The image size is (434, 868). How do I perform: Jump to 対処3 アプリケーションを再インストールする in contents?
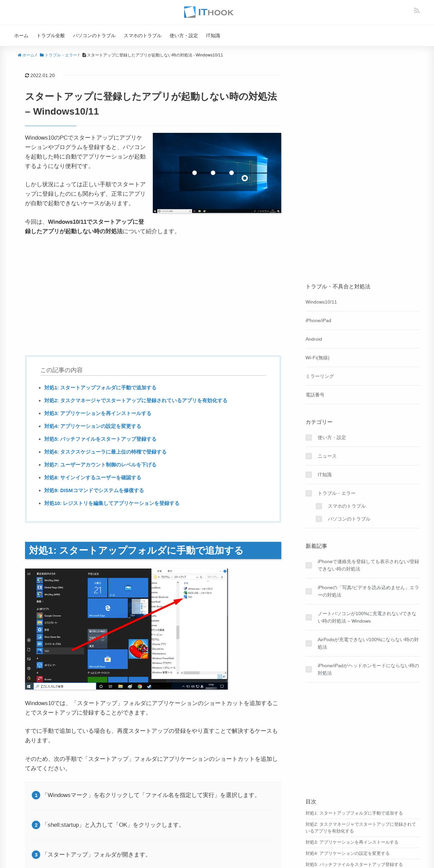pos(98,413)
